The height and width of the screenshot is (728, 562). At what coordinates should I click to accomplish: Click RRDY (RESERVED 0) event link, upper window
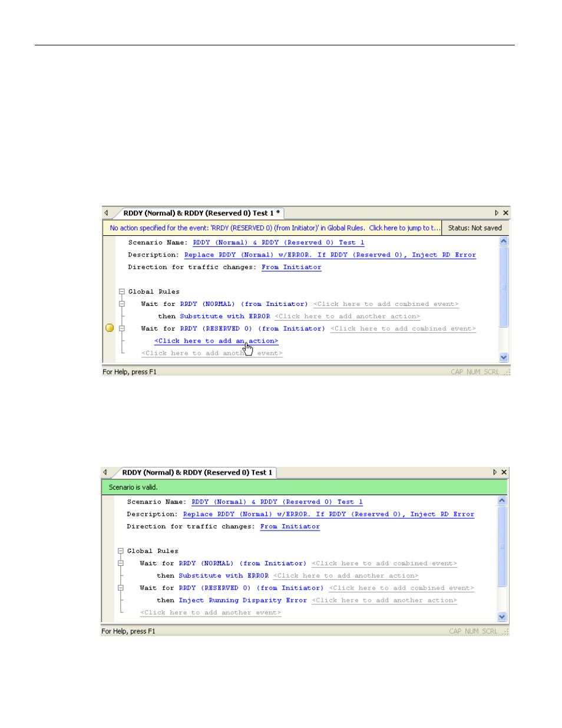tap(216, 328)
